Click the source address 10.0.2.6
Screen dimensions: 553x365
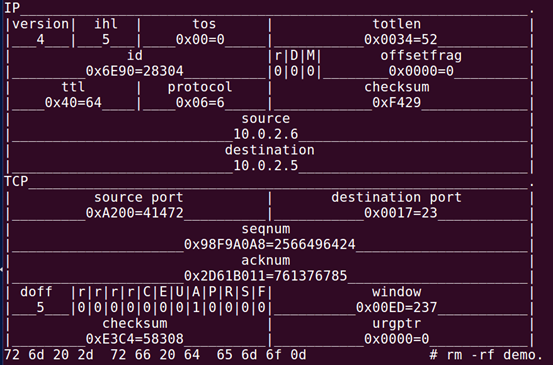tap(266, 134)
